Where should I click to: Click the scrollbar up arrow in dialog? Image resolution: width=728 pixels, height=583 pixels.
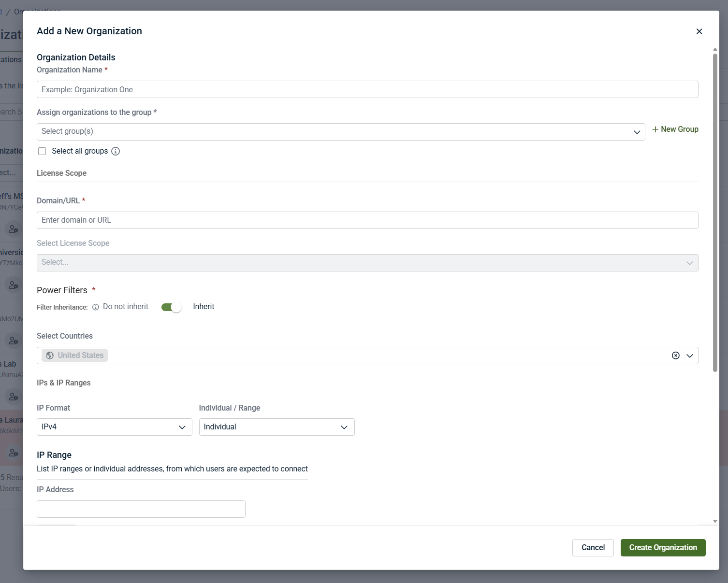(x=715, y=49)
